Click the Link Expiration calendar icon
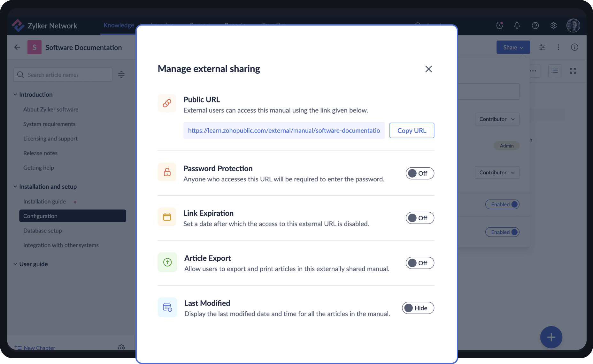Viewport: 593px width, 364px height. (x=167, y=217)
